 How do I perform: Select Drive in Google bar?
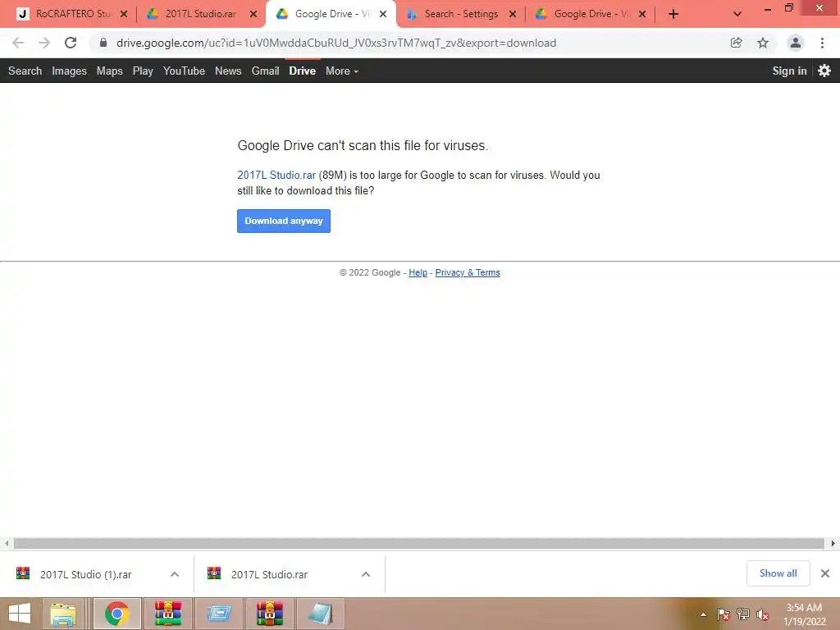click(x=302, y=71)
